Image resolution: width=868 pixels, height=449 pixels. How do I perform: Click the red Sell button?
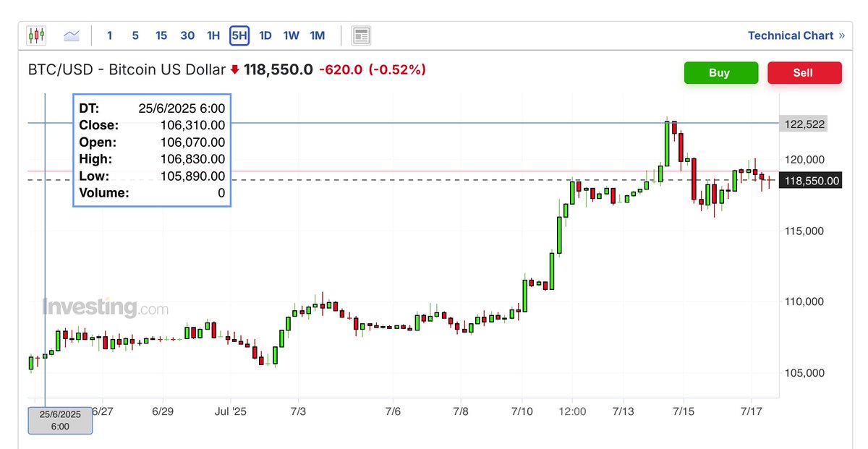click(804, 73)
